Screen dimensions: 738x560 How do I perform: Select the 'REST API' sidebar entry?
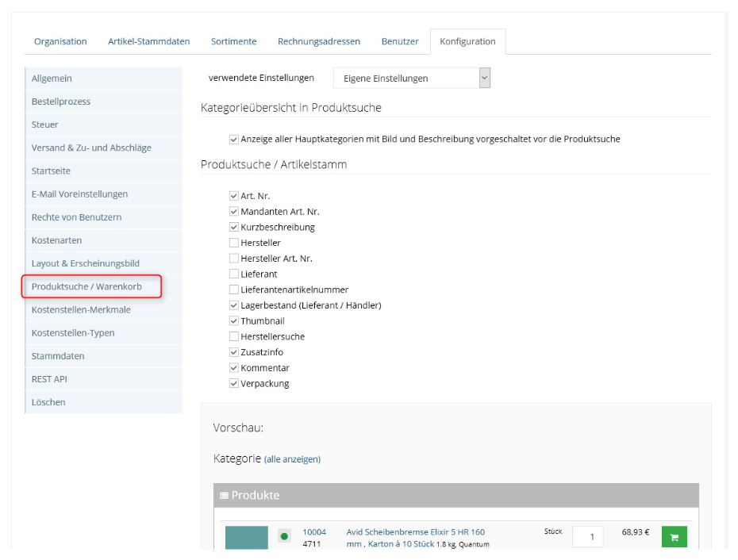coord(49,379)
